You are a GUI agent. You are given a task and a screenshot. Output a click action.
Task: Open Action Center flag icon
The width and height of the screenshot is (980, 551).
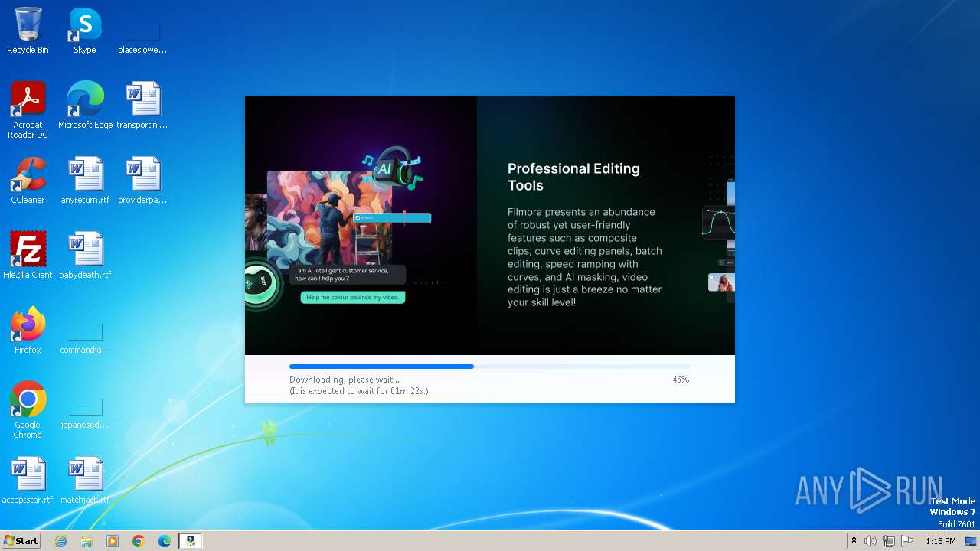pos(907,541)
